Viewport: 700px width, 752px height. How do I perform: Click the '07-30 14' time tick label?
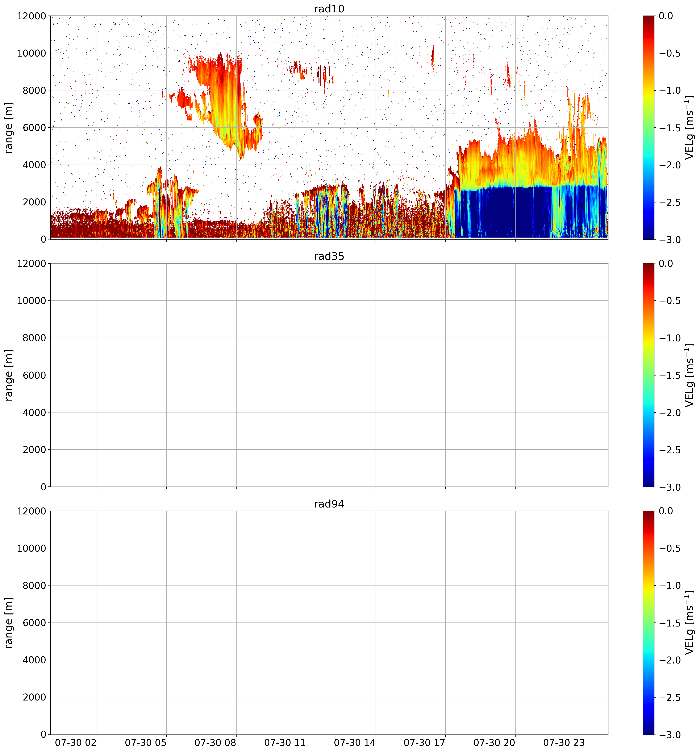coord(355,743)
